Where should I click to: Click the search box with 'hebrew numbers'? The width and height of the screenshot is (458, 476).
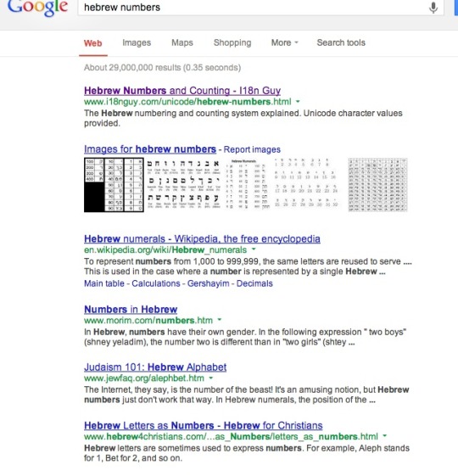[x=260, y=8]
